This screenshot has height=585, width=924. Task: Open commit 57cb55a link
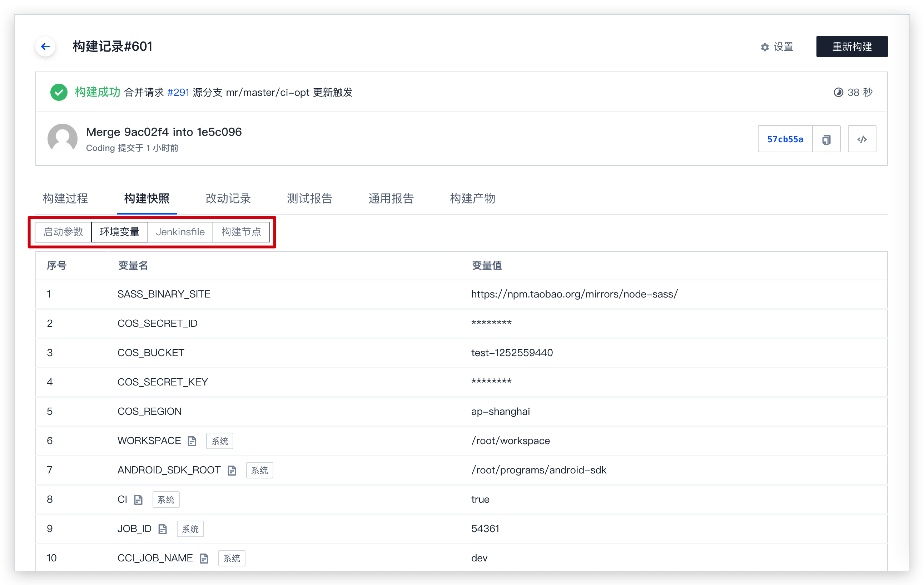(x=785, y=139)
